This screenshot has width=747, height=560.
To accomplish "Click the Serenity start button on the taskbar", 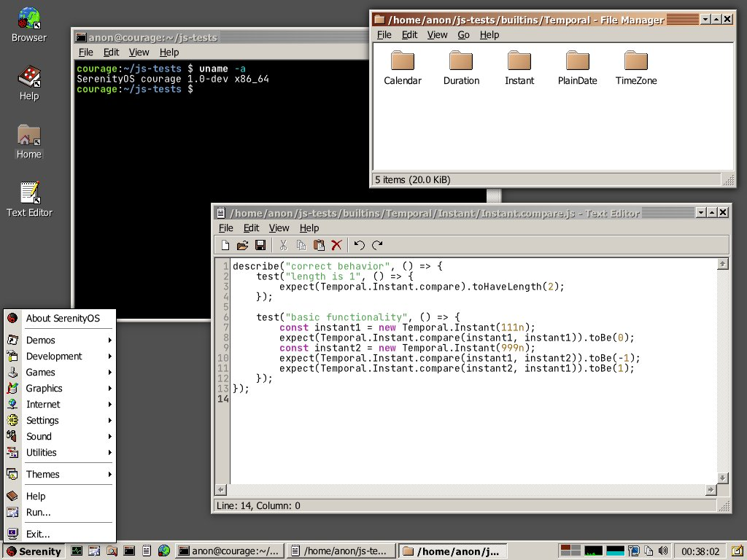I will [x=34, y=551].
